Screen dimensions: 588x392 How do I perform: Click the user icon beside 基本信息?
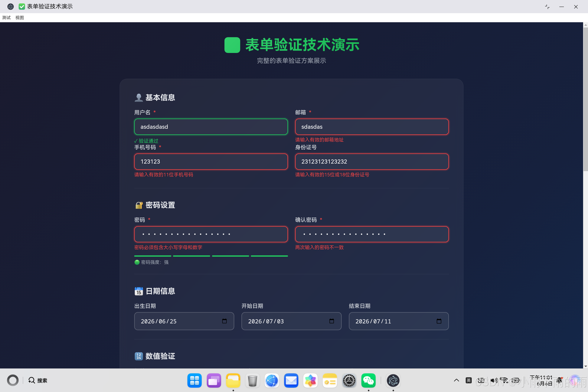(139, 97)
